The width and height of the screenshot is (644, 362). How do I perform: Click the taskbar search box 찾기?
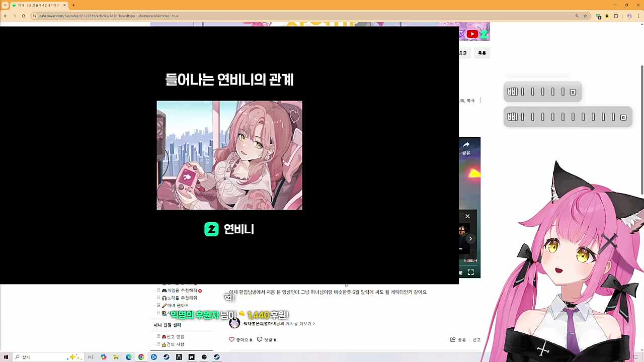(48, 357)
